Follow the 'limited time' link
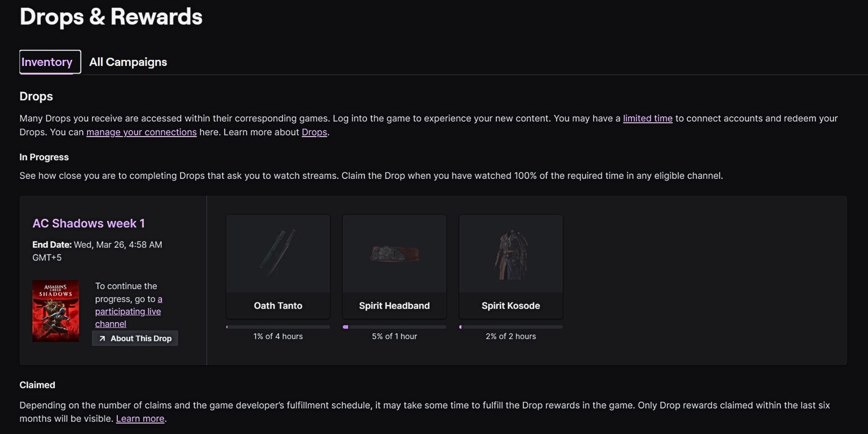Image resolution: width=868 pixels, height=434 pixels. click(647, 118)
